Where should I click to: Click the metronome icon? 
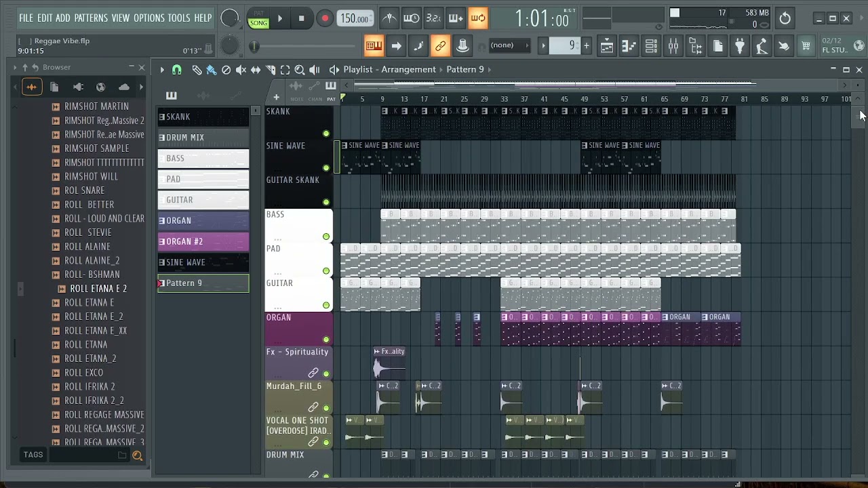[389, 18]
